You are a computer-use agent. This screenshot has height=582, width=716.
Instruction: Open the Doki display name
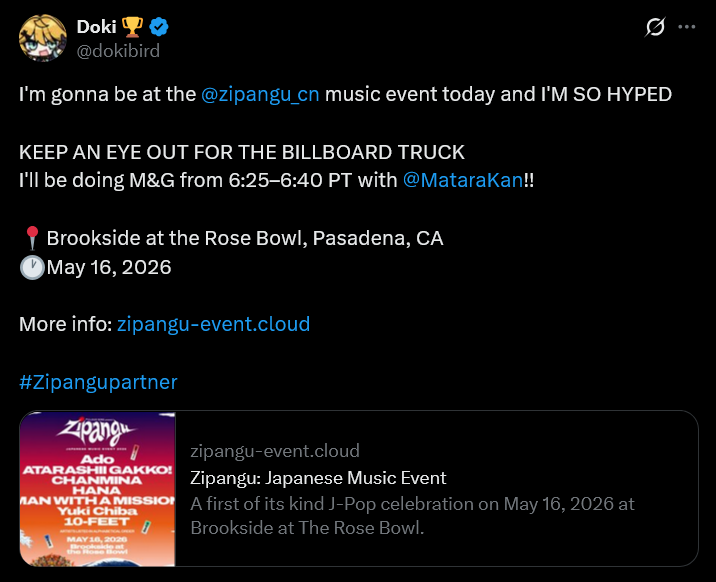(96, 27)
